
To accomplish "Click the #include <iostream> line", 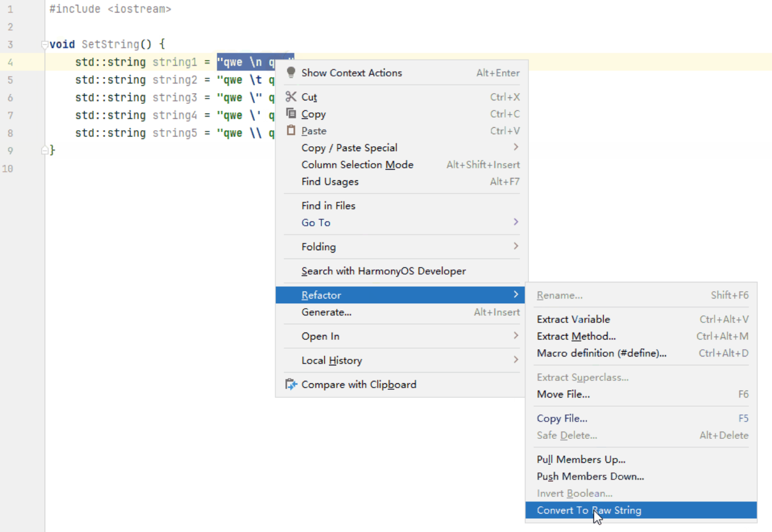I will coord(110,10).
